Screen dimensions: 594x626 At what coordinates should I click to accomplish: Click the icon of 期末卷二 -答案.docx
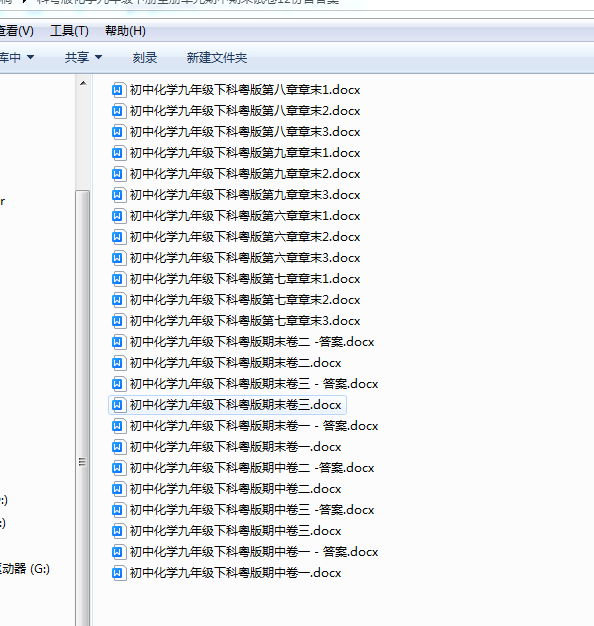(117, 342)
